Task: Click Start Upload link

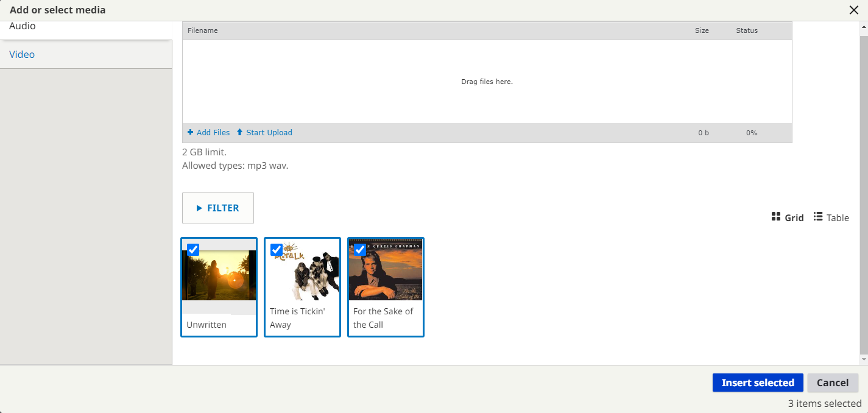Action: pos(264,132)
